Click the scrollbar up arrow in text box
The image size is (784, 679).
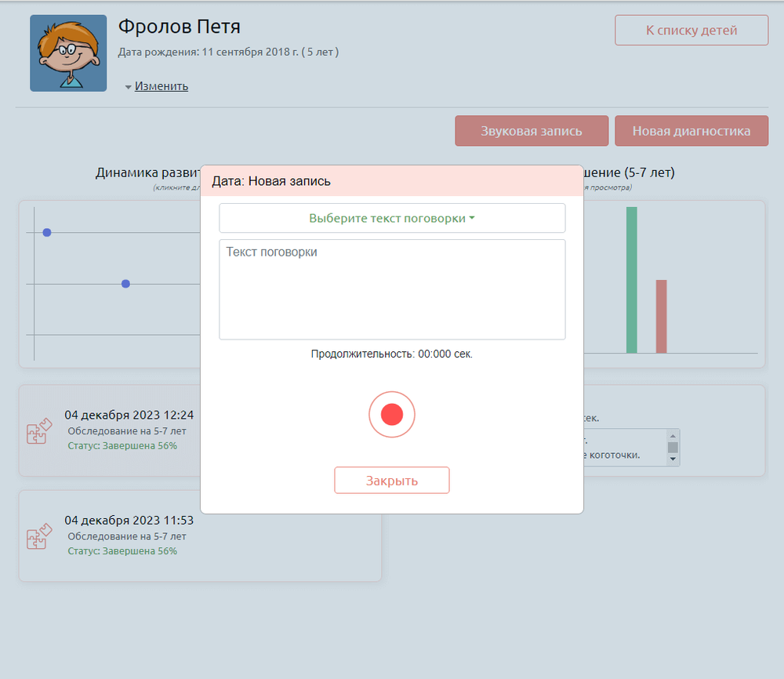[x=673, y=435]
